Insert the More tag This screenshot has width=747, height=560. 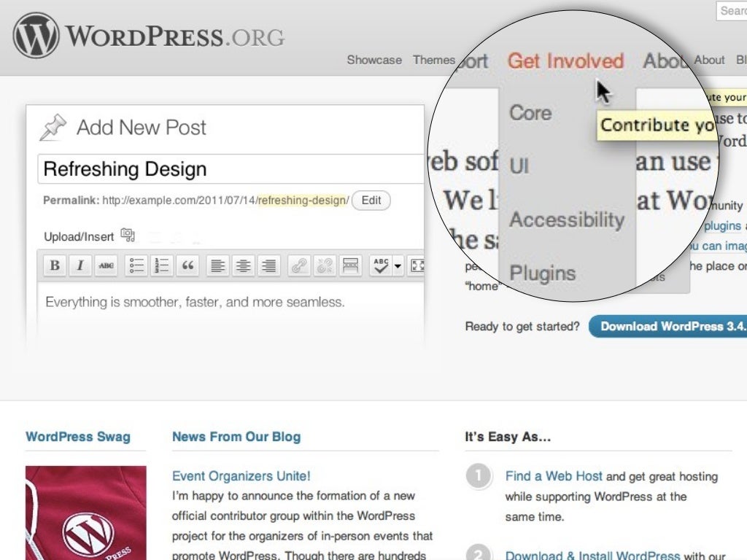[351, 265]
